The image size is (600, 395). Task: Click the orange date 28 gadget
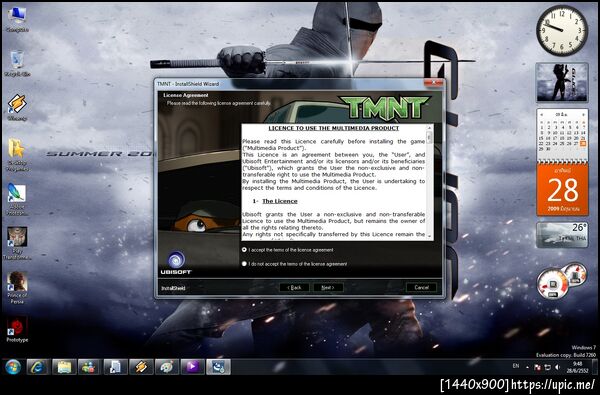562,189
